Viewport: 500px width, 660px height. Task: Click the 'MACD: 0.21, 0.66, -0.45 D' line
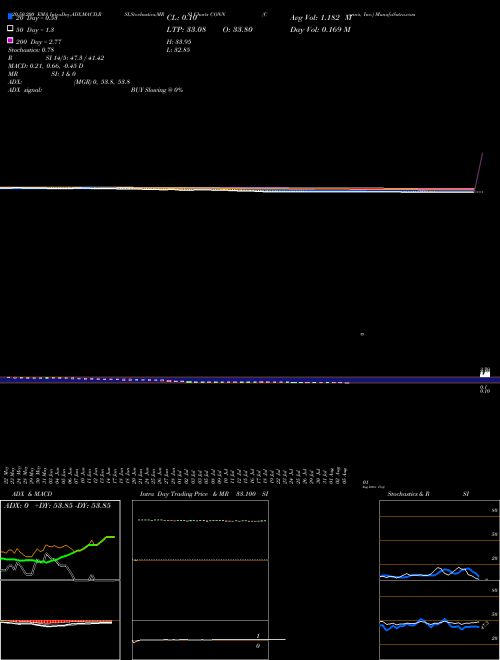point(45,66)
